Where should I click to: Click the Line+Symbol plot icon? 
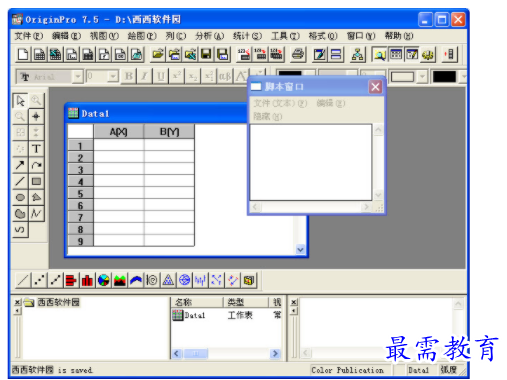point(55,280)
